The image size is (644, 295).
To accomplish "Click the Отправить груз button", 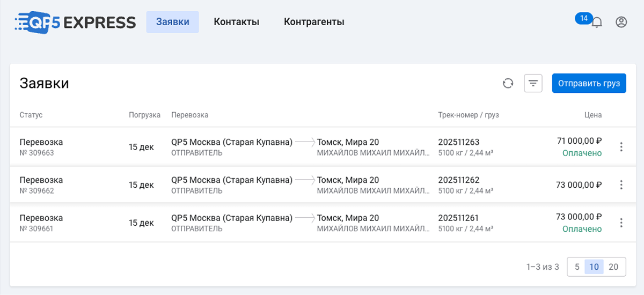I will coord(589,83).
